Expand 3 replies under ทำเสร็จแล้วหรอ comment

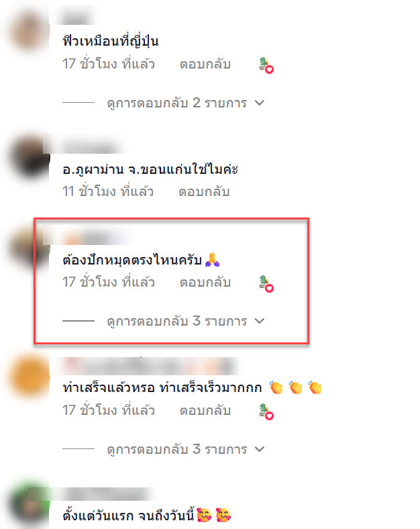[185, 449]
